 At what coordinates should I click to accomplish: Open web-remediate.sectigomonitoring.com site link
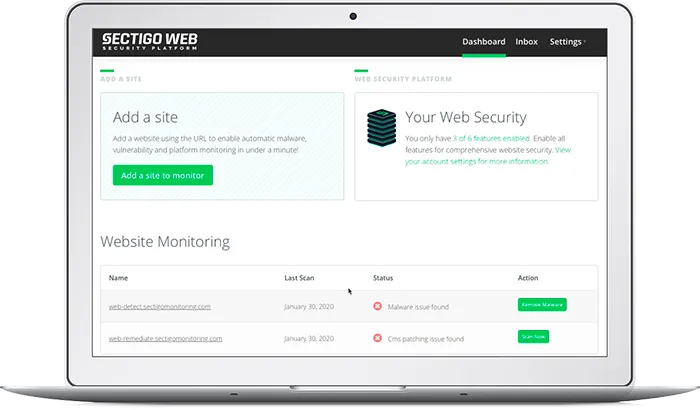point(165,339)
